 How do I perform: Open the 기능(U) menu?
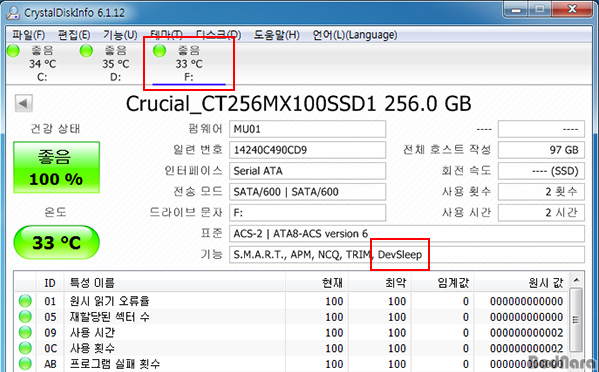[120, 35]
